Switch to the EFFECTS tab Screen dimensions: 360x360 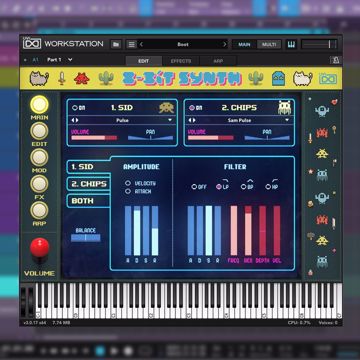(x=181, y=61)
